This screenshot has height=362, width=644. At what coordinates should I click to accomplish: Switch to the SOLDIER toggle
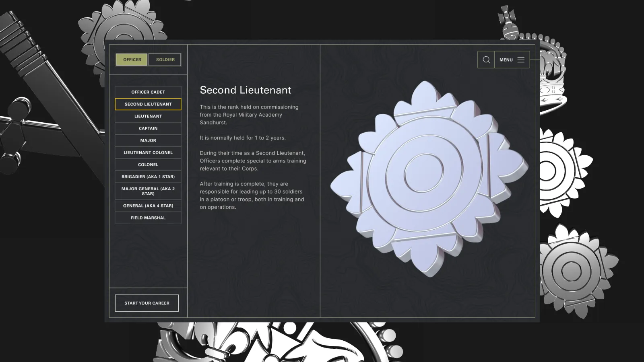[165, 60]
